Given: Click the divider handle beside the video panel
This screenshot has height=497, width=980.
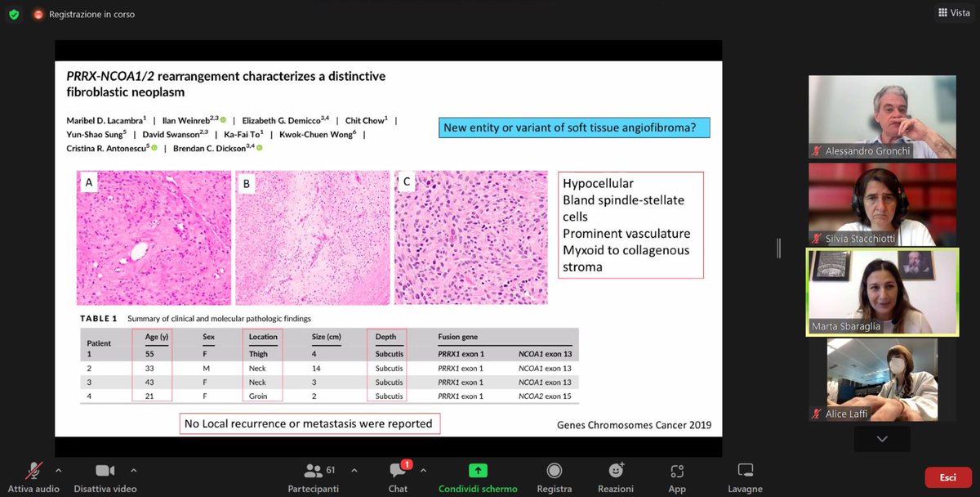Looking at the screenshot, I should [x=779, y=248].
